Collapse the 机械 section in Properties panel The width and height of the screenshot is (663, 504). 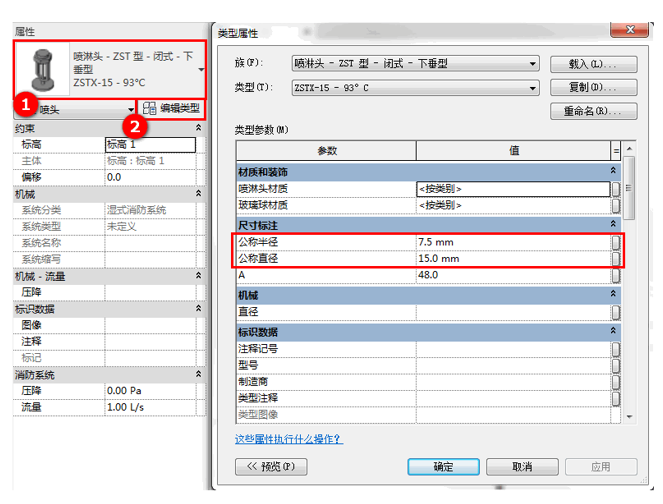[x=198, y=194]
